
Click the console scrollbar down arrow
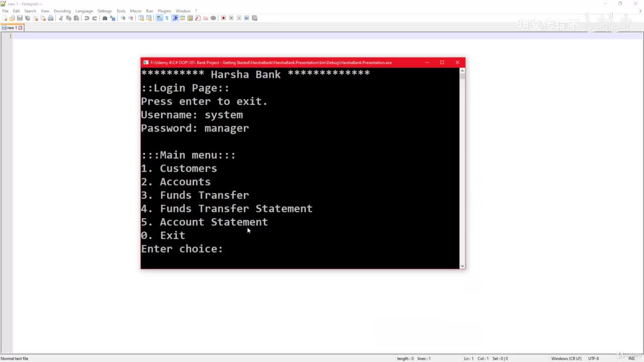[462, 265]
